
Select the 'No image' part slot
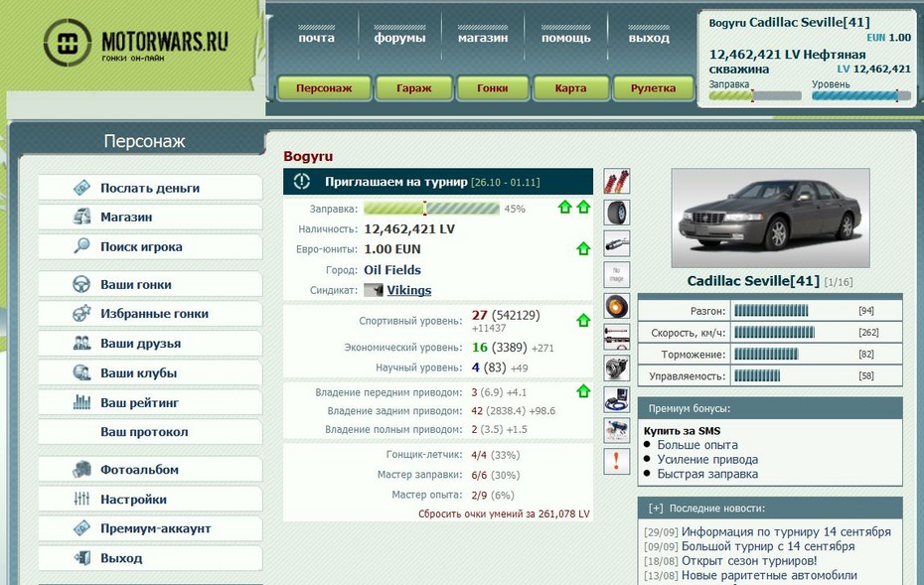[616, 274]
